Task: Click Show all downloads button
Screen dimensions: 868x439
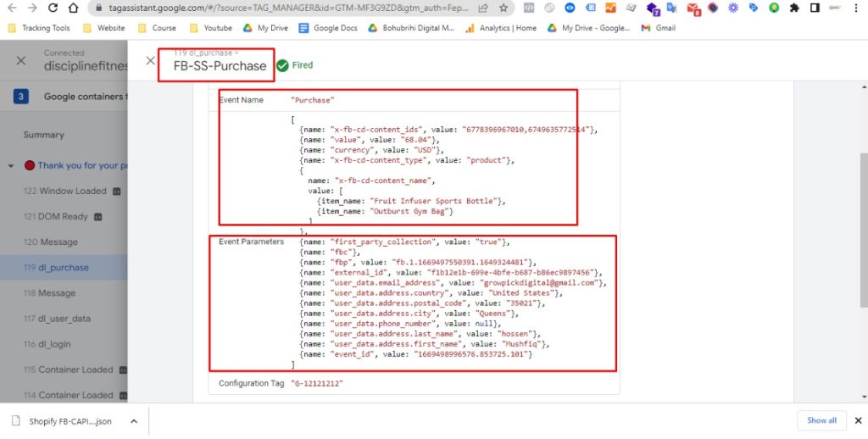Action: [821, 420]
